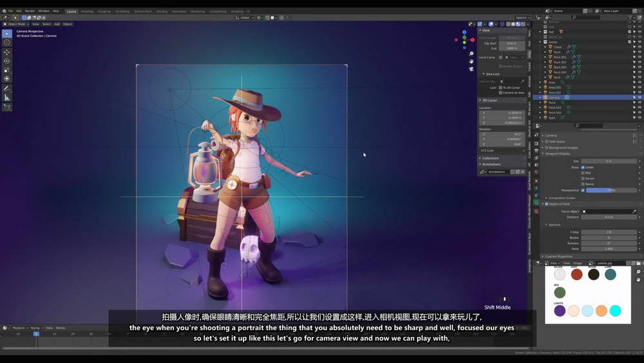
Task: Click the zoom magnifier in viewport gizmo
Action: (x=471, y=54)
